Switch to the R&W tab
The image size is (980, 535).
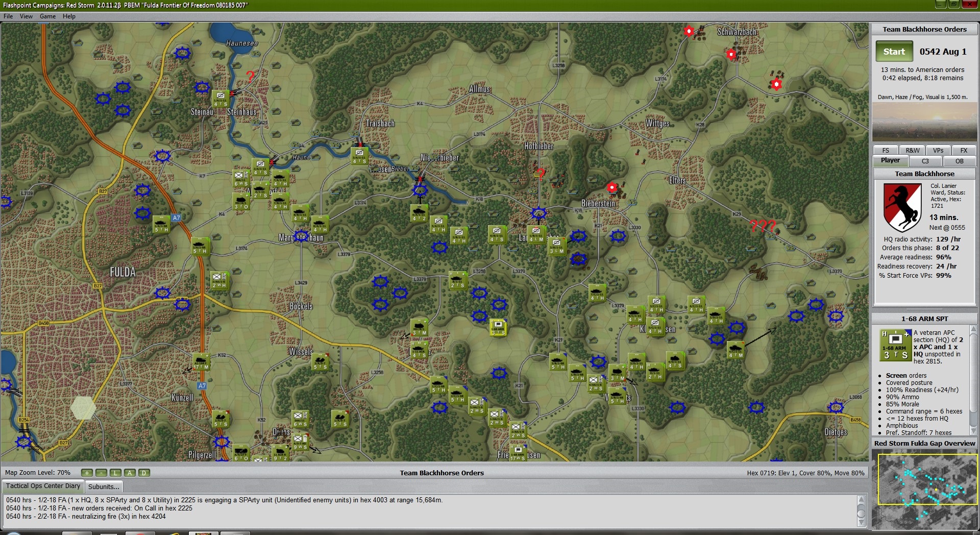click(913, 151)
